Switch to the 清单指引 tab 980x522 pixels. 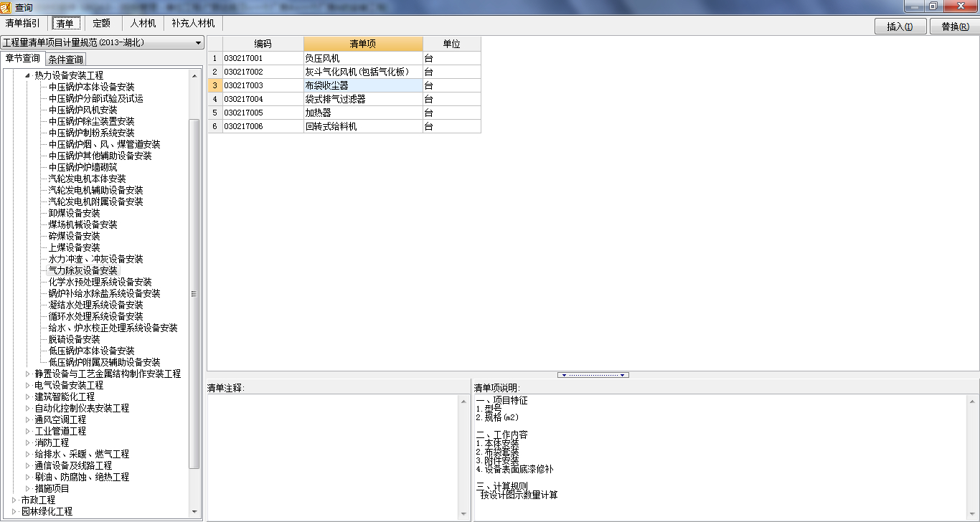click(23, 23)
